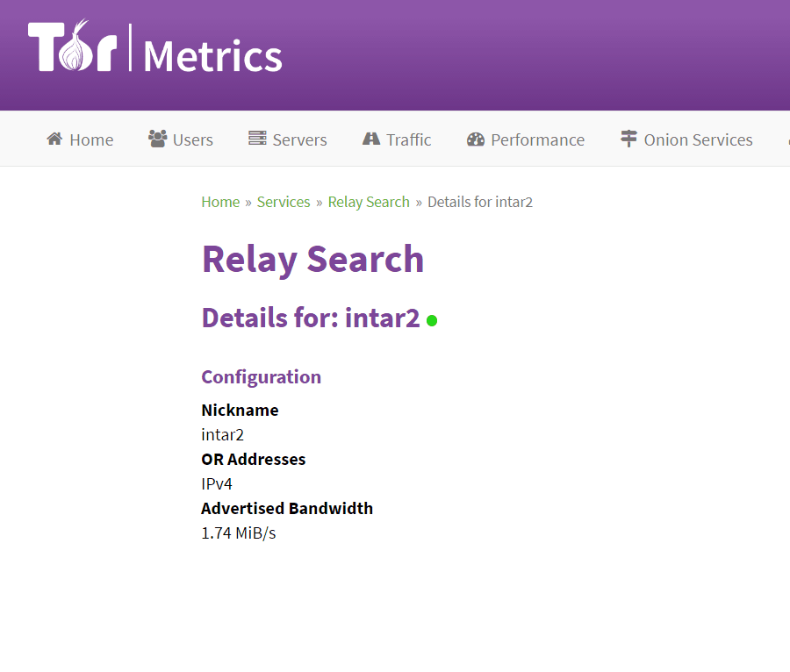Click the 'Details for: intar2' heading
Viewport: 790px width, 672px height.
point(311,318)
